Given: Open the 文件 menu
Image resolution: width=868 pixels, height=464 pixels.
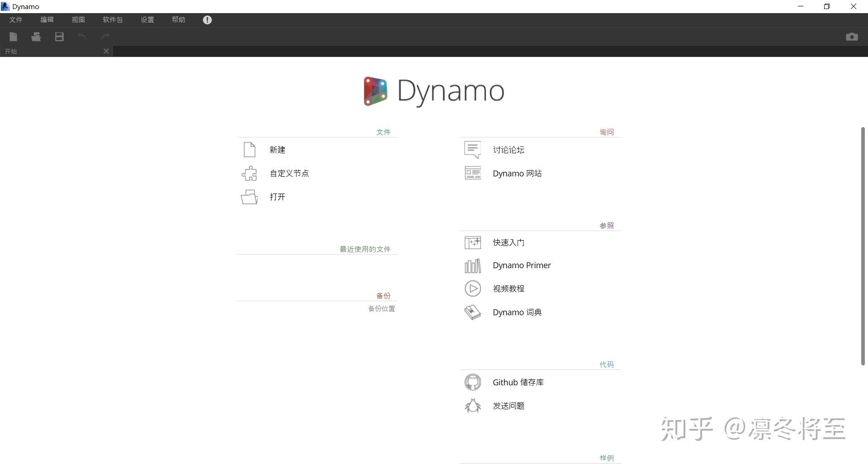Looking at the screenshot, I should click(15, 19).
